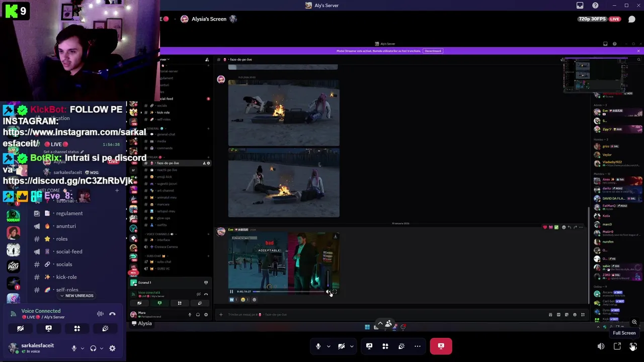This screenshot has width=644, height=362.
Task: Select the W2G server icon
Action: [13, 266]
